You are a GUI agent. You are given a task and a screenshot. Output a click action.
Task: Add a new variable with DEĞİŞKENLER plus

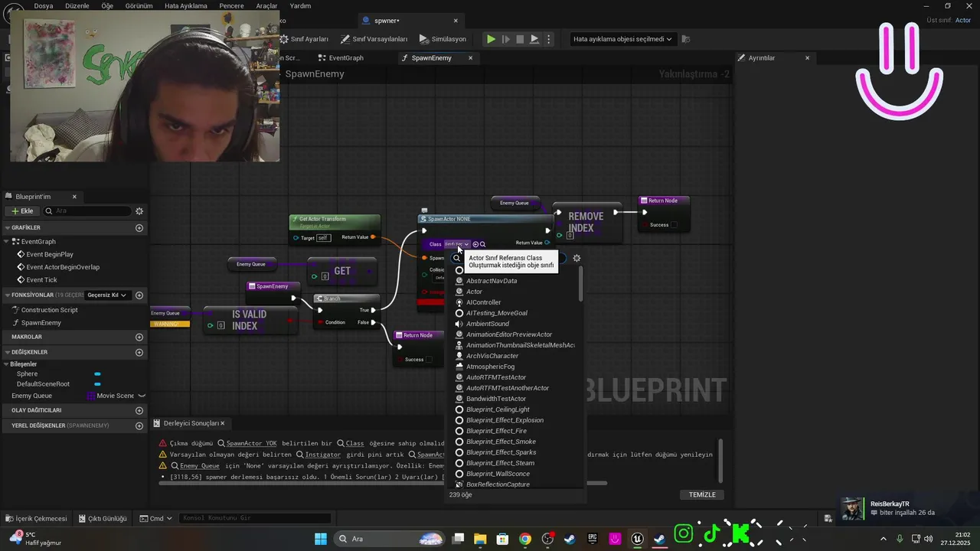139,352
